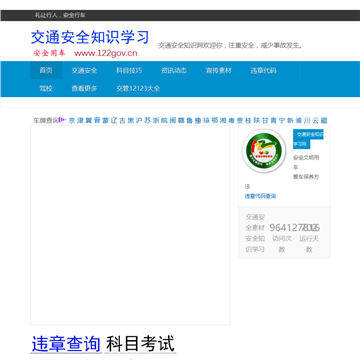
Task: Select plate prefix 冀
Action: pyautogui.click(x=89, y=120)
